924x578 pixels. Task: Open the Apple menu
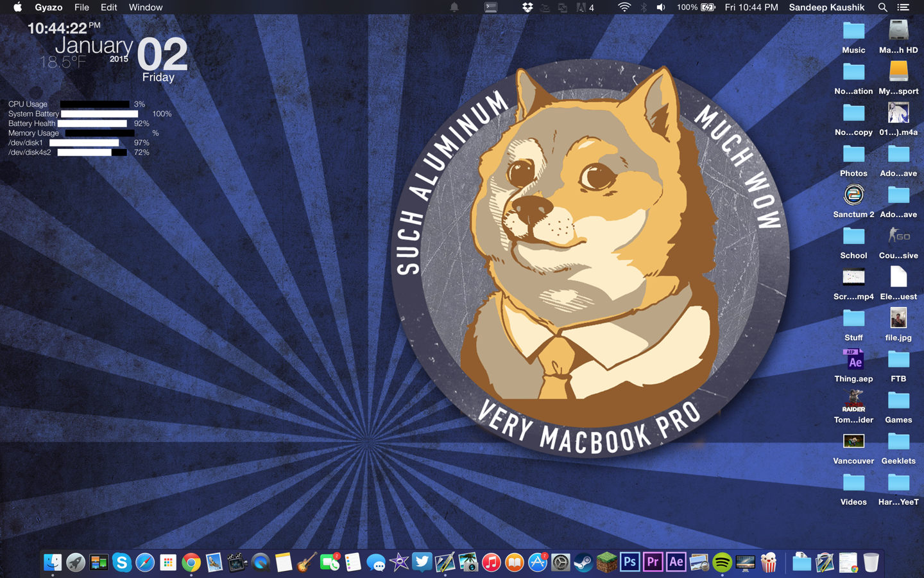pyautogui.click(x=18, y=7)
